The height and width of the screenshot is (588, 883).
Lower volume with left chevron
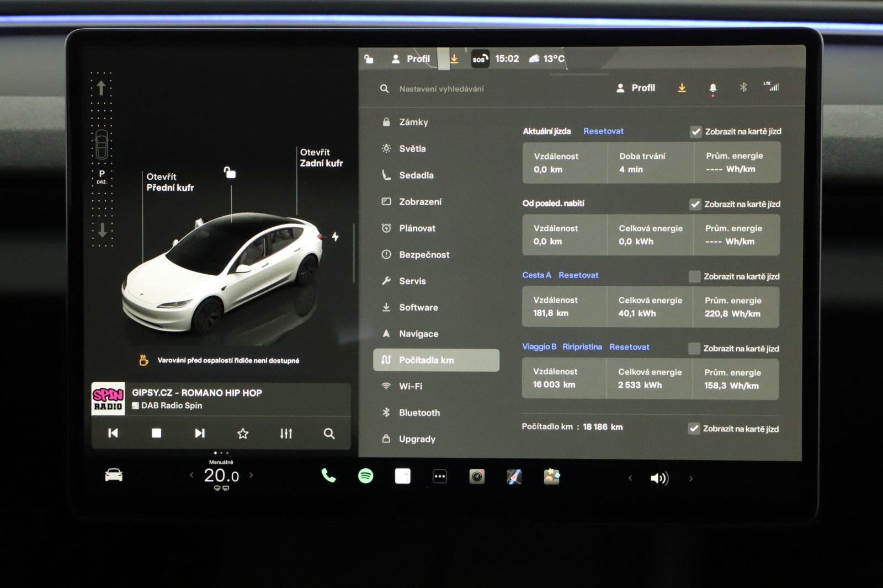pyautogui.click(x=630, y=478)
